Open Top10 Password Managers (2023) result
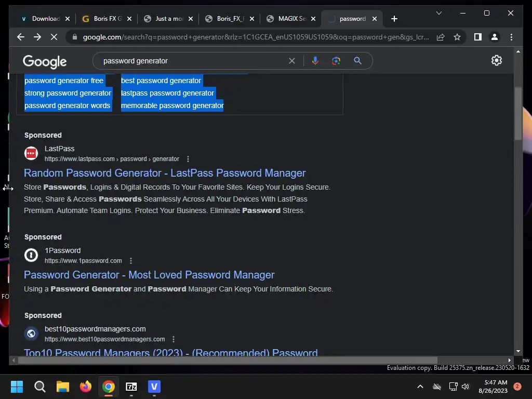The height and width of the screenshot is (399, 532). tap(170, 352)
